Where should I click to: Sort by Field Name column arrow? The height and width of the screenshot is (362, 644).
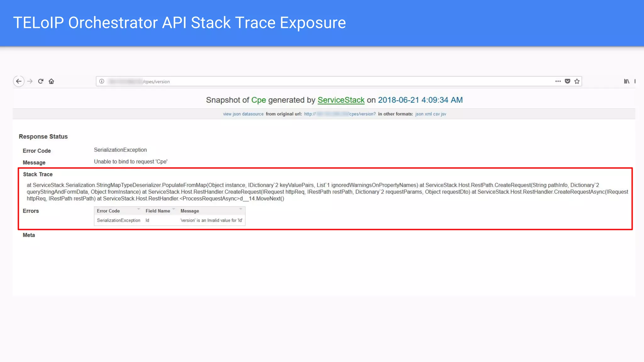point(174,209)
